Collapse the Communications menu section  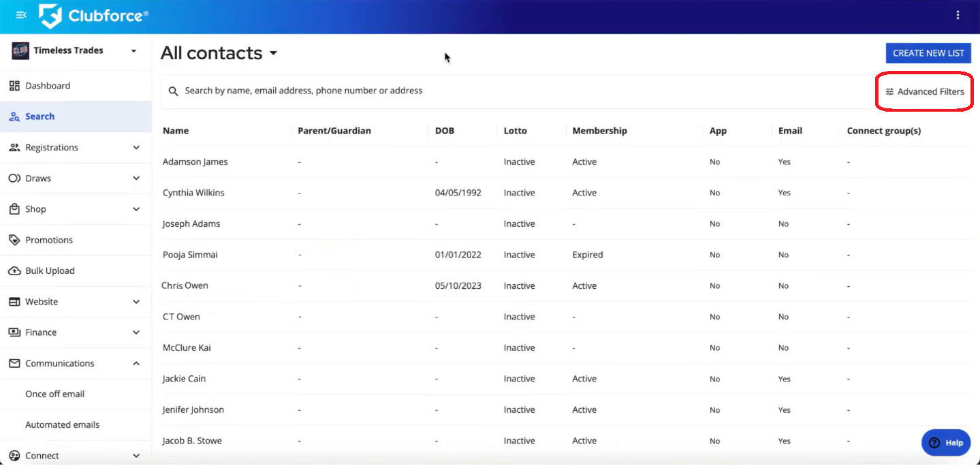click(x=136, y=364)
